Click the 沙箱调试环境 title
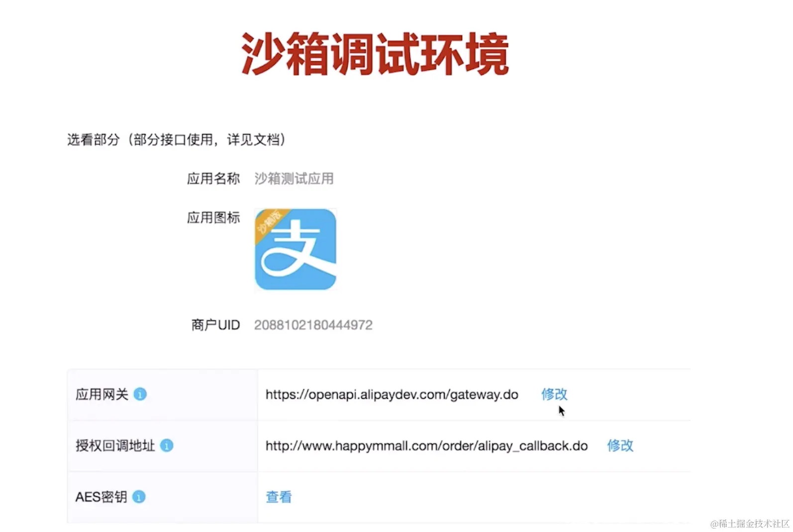This screenshot has height=532, width=793. pyautogui.click(x=376, y=54)
